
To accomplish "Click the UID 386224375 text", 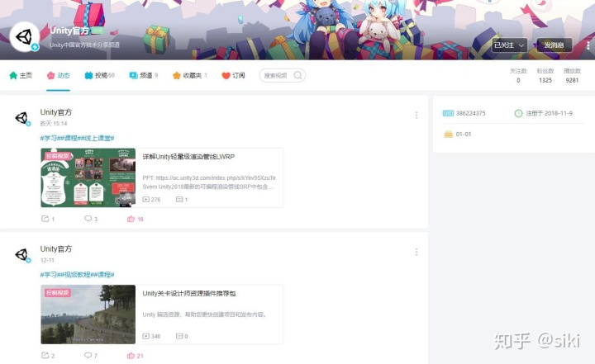I will point(470,113).
